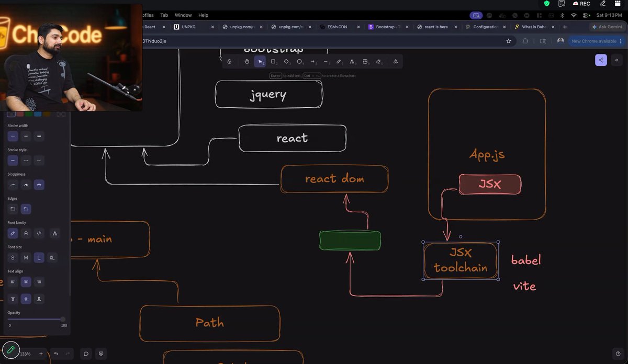Bookmark this page with the star

[509, 41]
